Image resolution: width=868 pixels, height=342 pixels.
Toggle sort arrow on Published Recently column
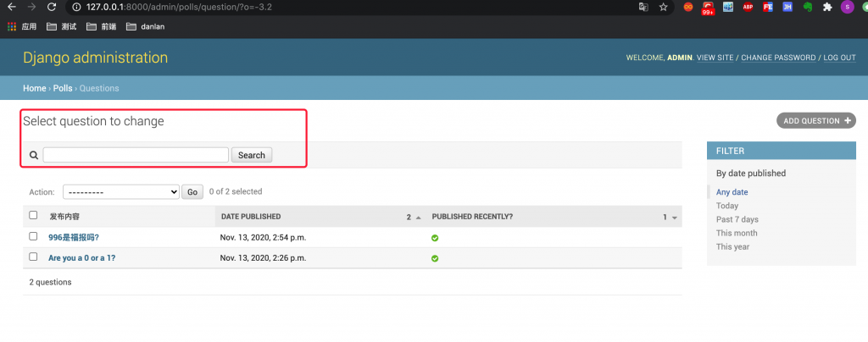point(676,218)
